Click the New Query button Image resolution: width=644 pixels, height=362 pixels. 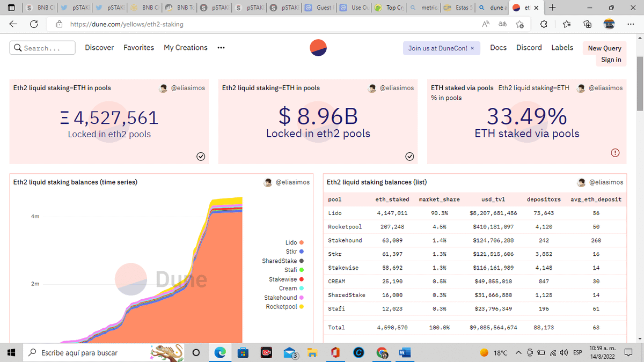(x=604, y=48)
